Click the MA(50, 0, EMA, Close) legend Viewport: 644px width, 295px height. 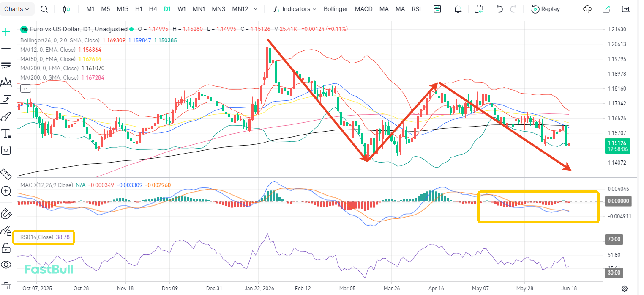[x=48, y=59]
